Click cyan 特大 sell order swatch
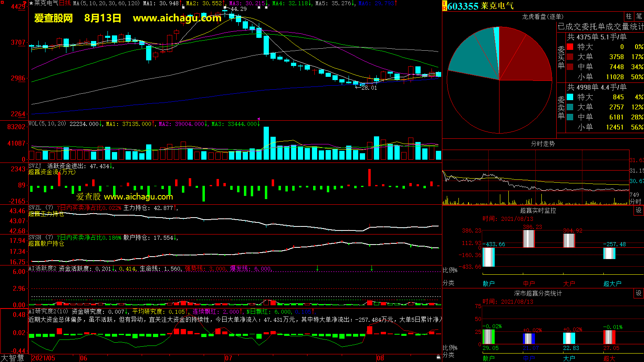Image resolution: width=644 pixels, height=362 pixels. (570, 97)
